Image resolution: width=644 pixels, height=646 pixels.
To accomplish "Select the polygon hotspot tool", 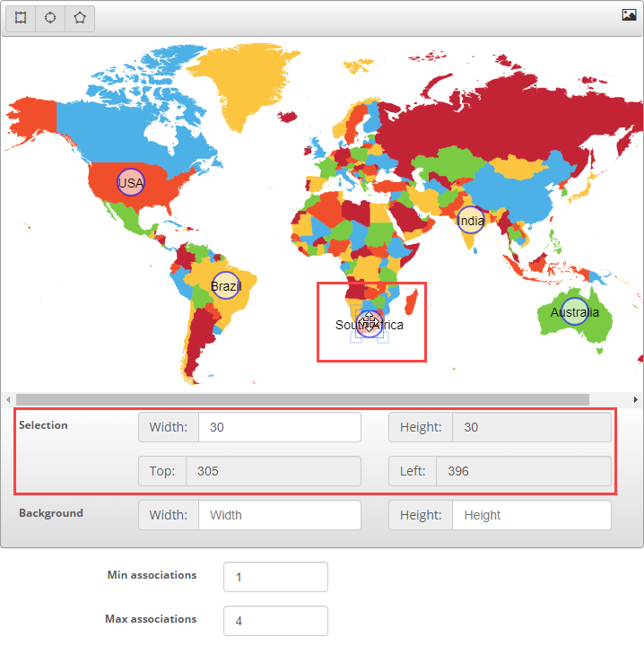I will [x=80, y=18].
